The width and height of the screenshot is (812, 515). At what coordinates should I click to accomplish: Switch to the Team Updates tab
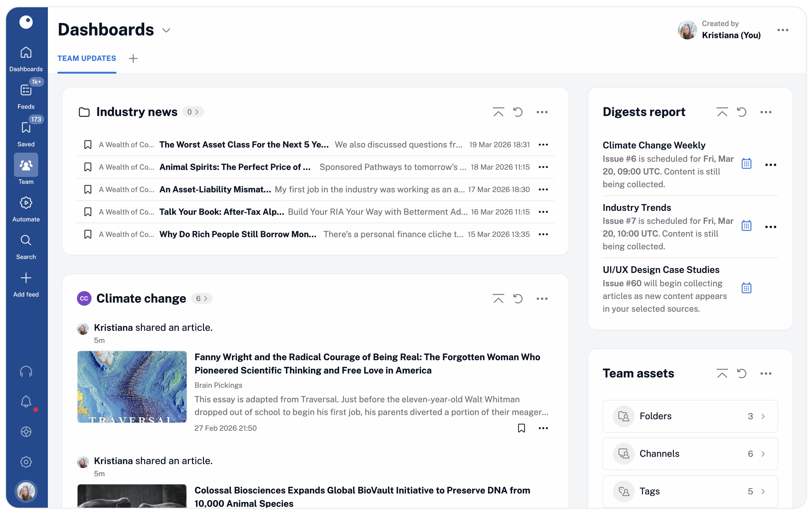pyautogui.click(x=87, y=58)
